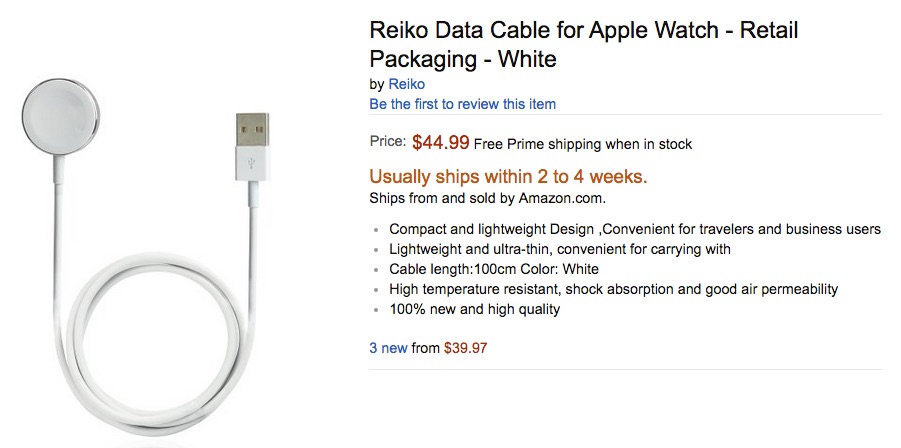Select the "Compact and lightweight Design" bullet

634,229
